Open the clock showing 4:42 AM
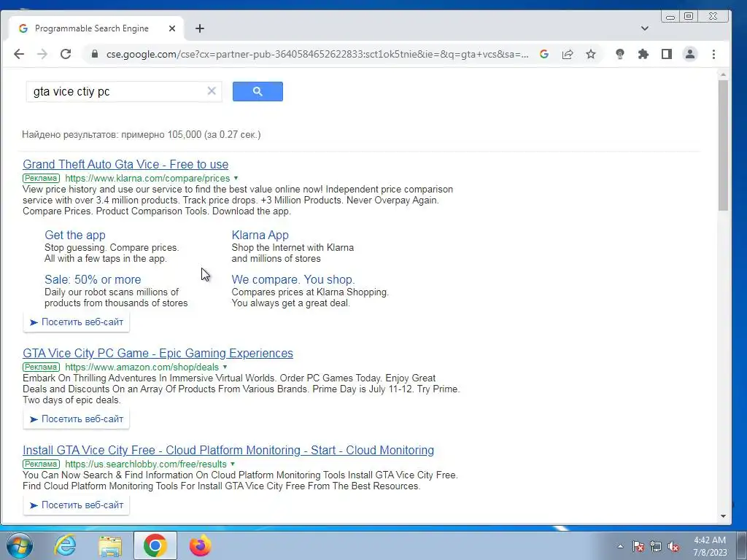 [x=710, y=546]
